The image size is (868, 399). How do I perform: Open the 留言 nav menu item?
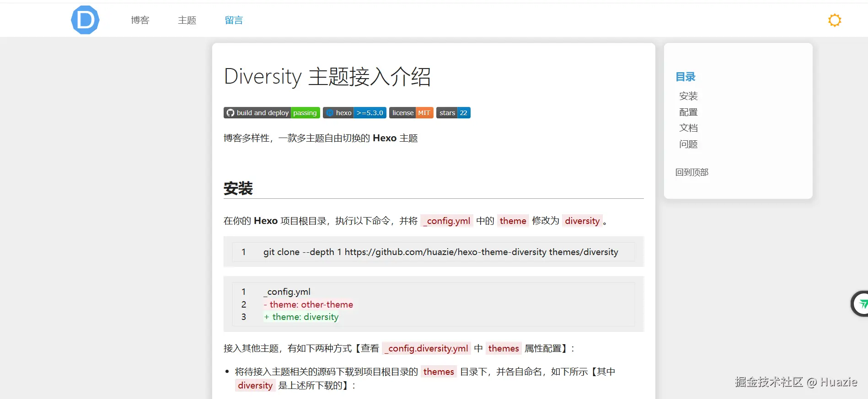[234, 20]
